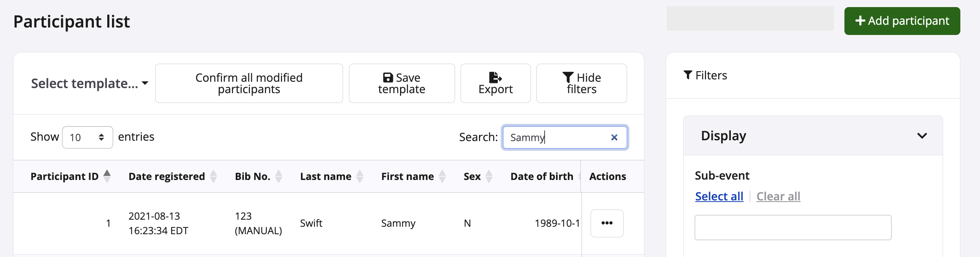The height and width of the screenshot is (257, 980).
Task: Sort by Participant ID column arrows
Action: pos(107,176)
